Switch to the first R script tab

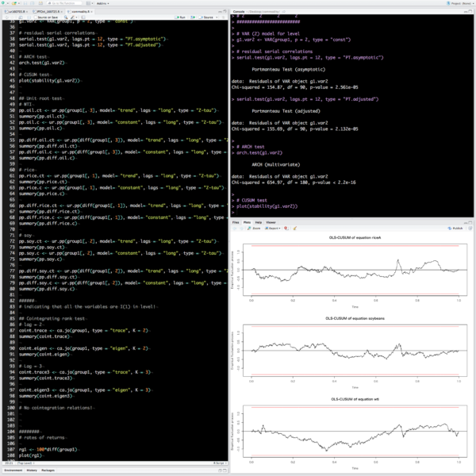[15, 12]
